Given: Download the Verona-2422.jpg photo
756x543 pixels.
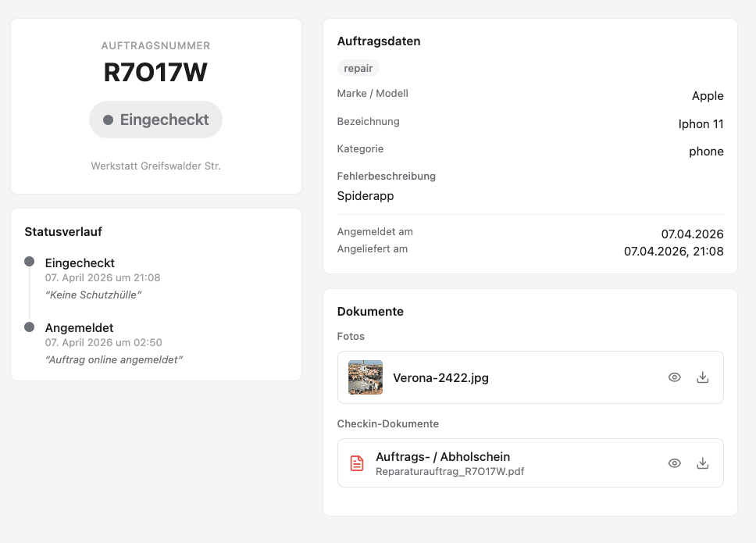Looking at the screenshot, I should (702, 377).
